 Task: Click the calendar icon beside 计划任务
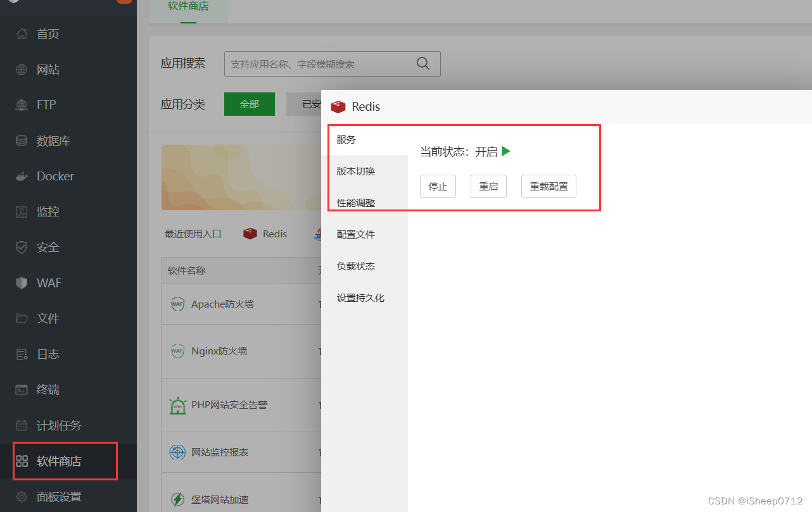22,425
